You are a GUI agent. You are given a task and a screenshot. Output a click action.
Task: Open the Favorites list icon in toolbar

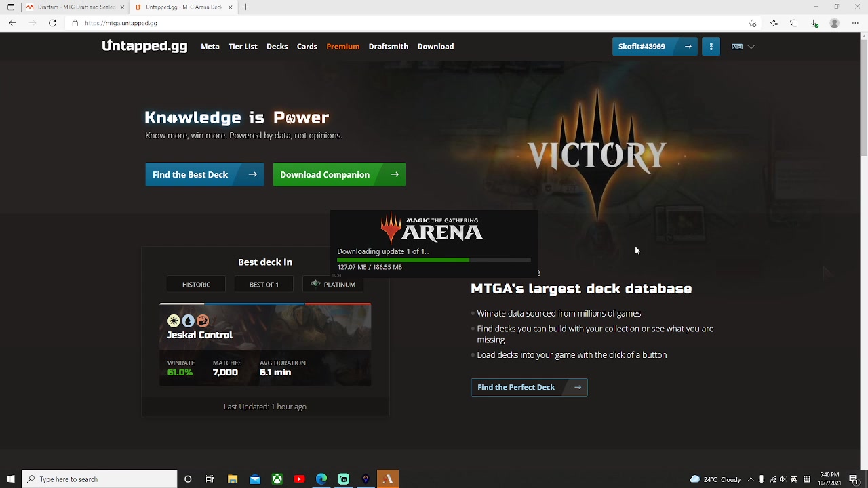[774, 23]
